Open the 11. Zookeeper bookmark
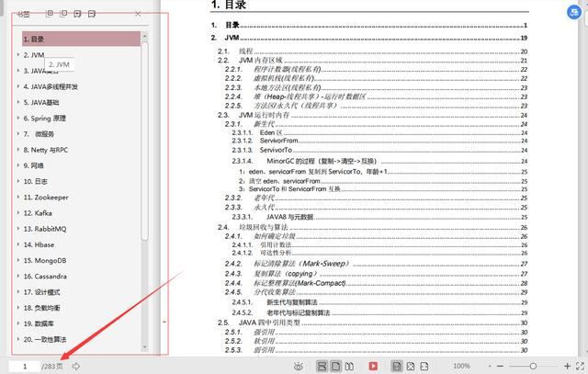 (46, 198)
